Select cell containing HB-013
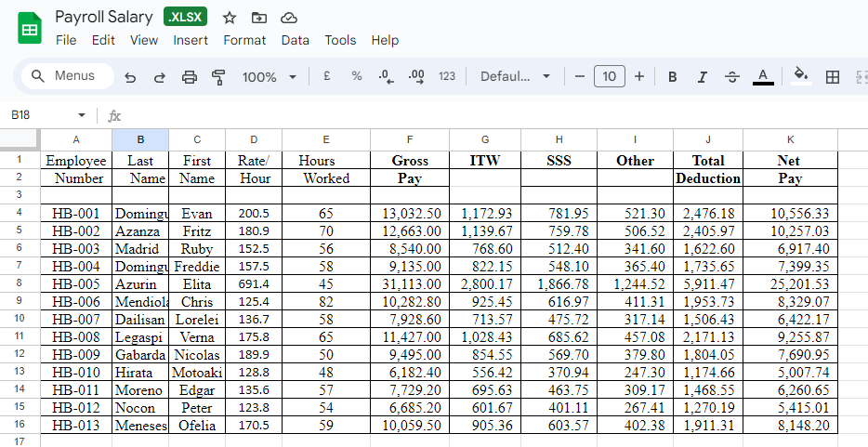868x447 pixels. pos(76,426)
